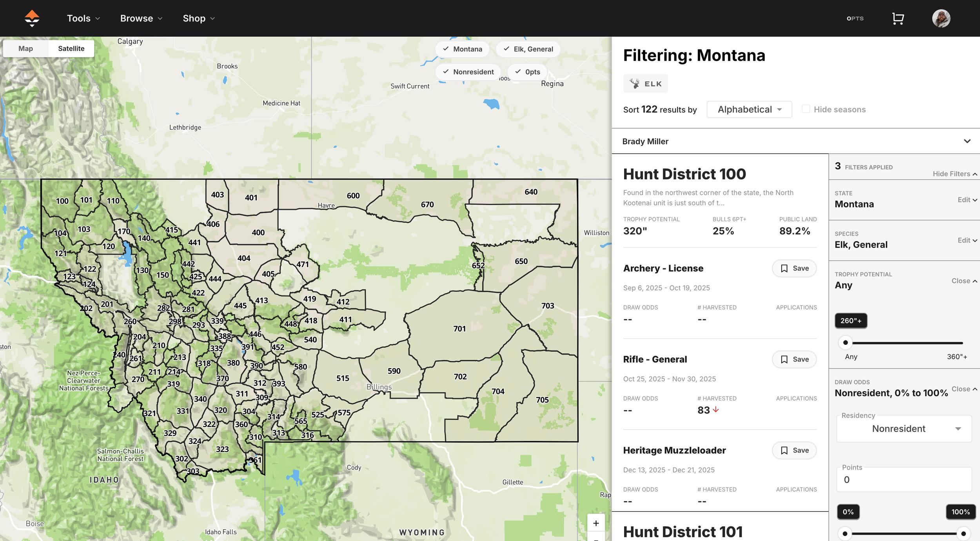Edit the State filter set to Montana
Viewport: 980px width, 541px height.
click(967, 200)
